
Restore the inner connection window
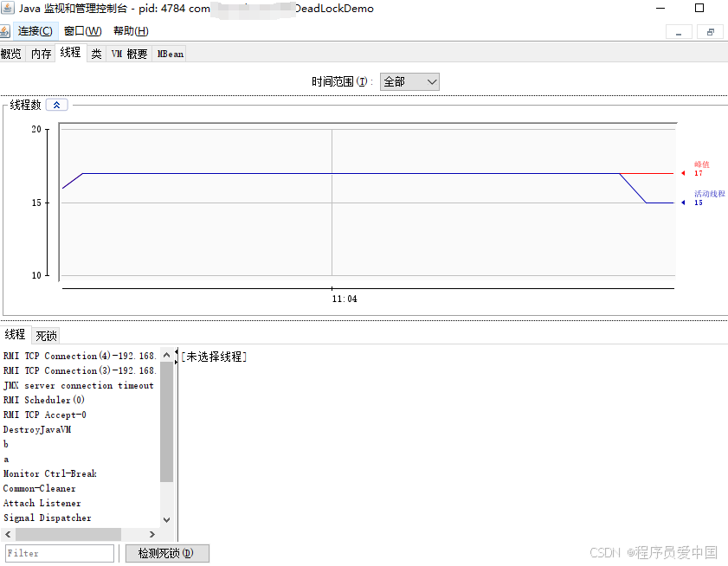point(710,32)
